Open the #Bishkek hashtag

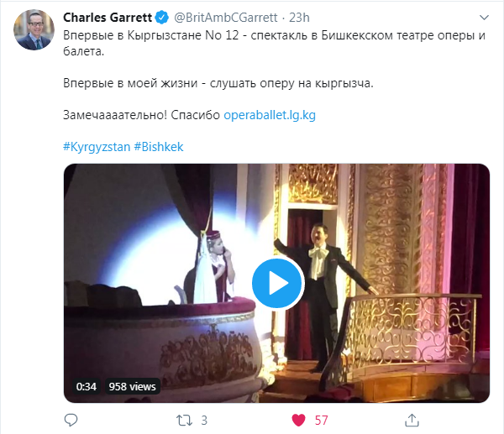point(159,147)
